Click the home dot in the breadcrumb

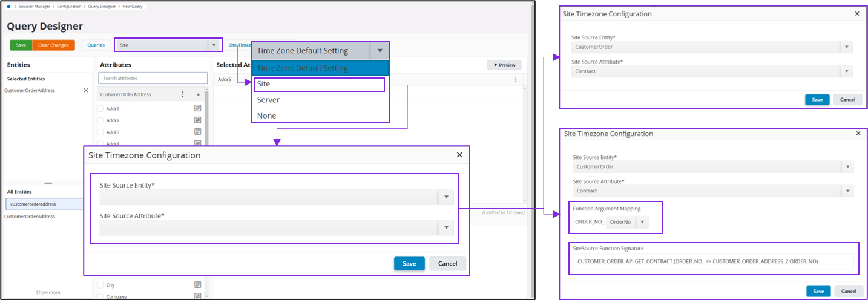[x=8, y=5]
